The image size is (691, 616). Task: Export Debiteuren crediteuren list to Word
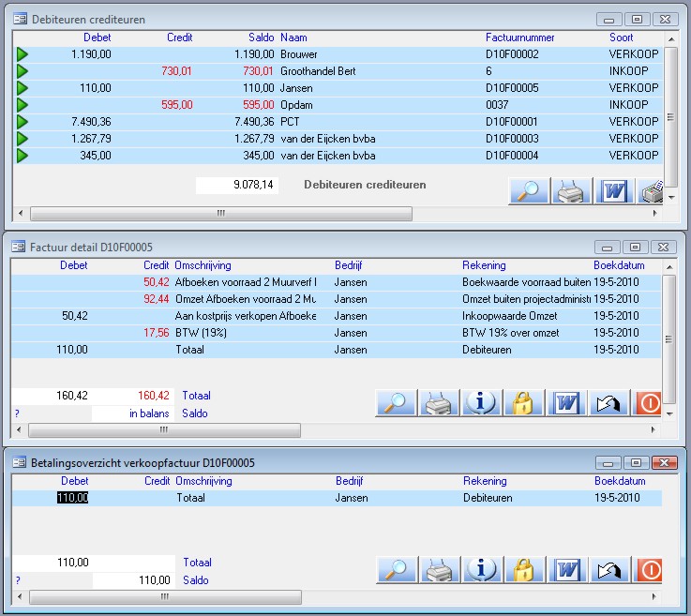pyautogui.click(x=615, y=190)
